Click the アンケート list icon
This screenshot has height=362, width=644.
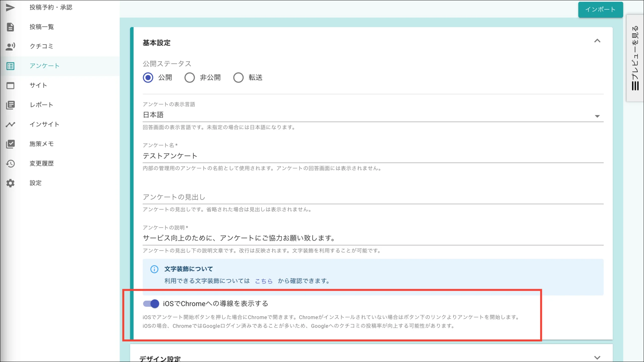pos(10,66)
